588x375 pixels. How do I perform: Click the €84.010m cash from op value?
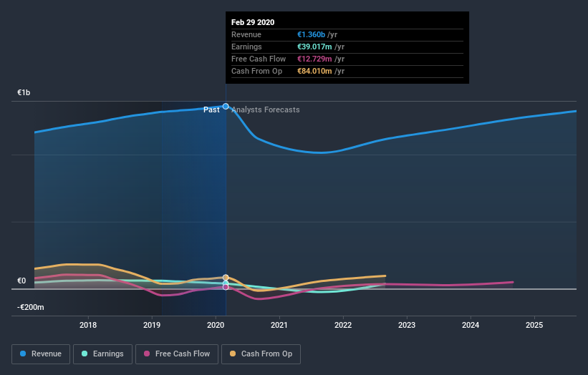click(x=314, y=71)
